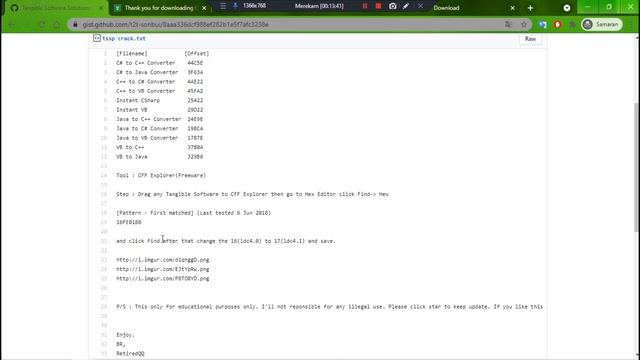Open the recorder hamburger menu

(x=223, y=6)
